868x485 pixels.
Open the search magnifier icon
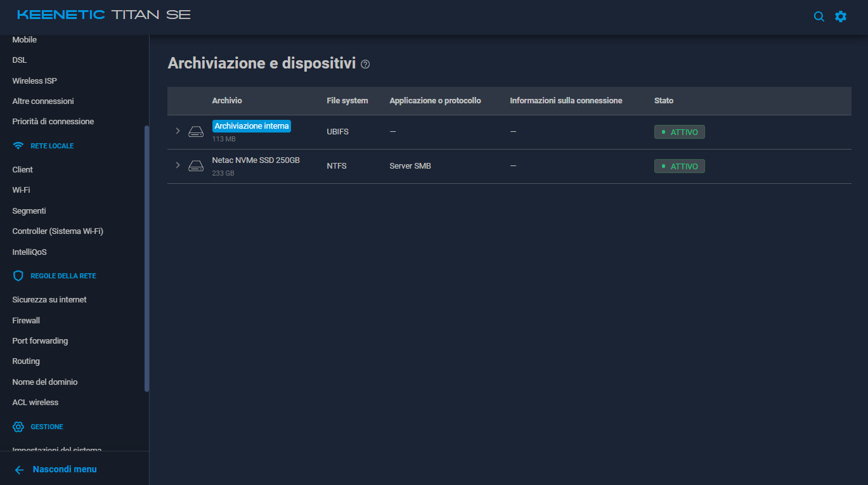819,16
